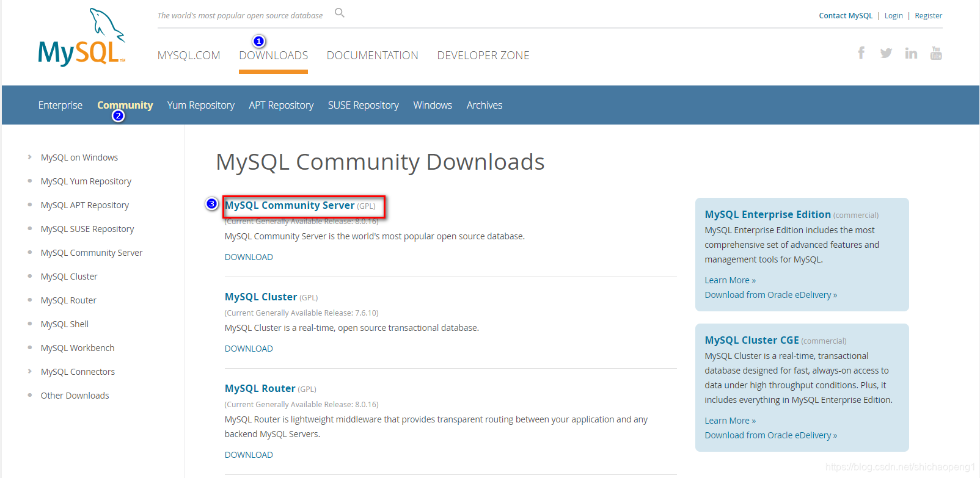Open MySQL Cluster CGE heading link
Viewport: 980px width, 478px height.
(x=751, y=340)
